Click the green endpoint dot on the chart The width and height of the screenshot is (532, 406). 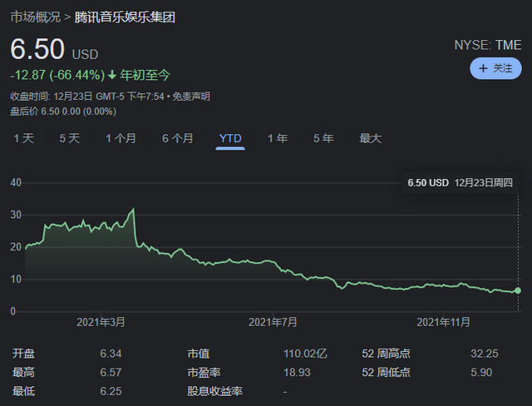tap(518, 290)
